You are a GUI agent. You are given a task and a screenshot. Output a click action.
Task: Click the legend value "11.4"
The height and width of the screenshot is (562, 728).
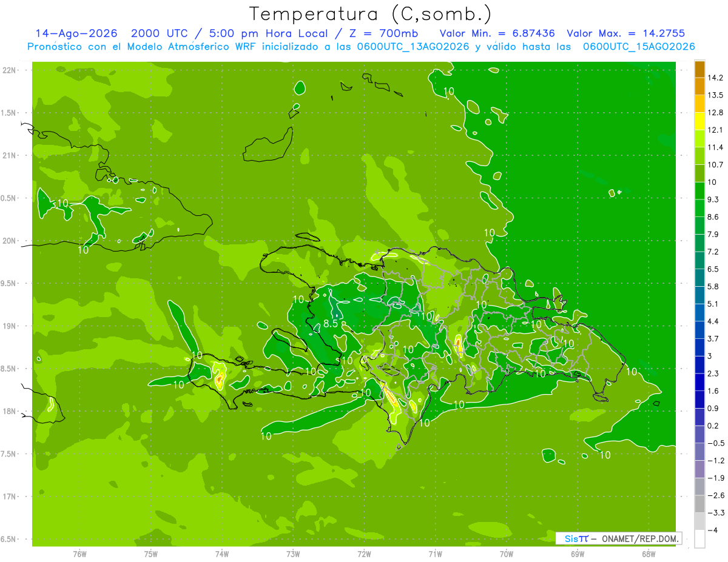715,147
